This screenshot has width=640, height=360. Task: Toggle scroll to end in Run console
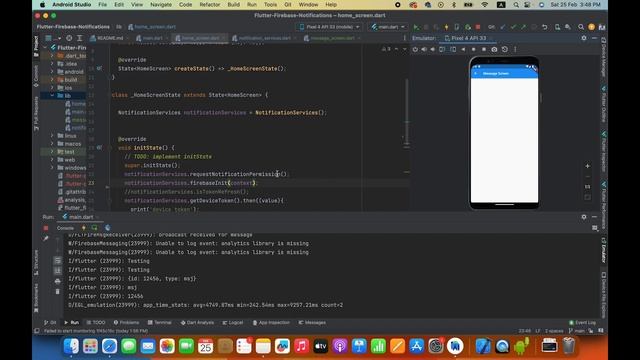(x=58, y=271)
